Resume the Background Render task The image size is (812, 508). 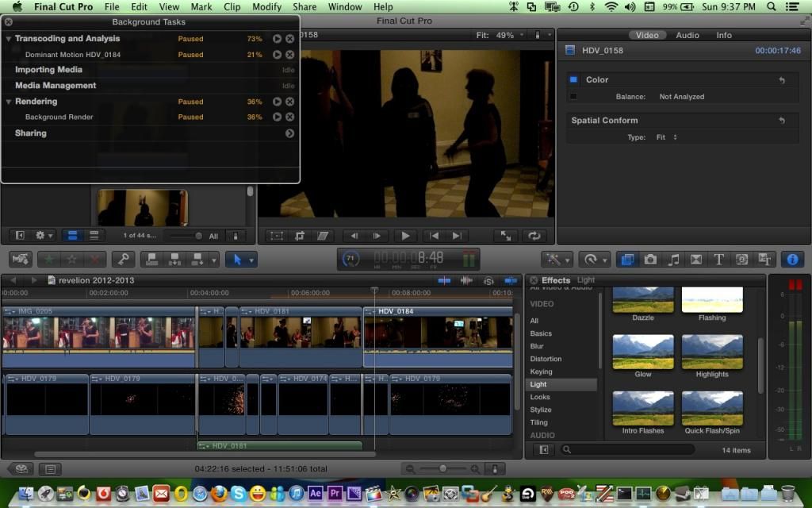tap(277, 117)
